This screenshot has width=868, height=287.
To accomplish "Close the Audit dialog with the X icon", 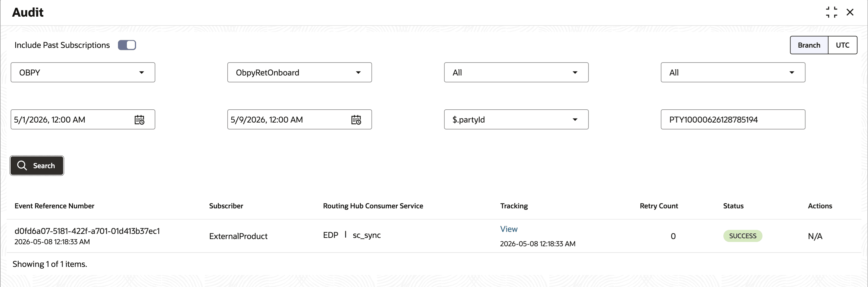I will [x=850, y=12].
